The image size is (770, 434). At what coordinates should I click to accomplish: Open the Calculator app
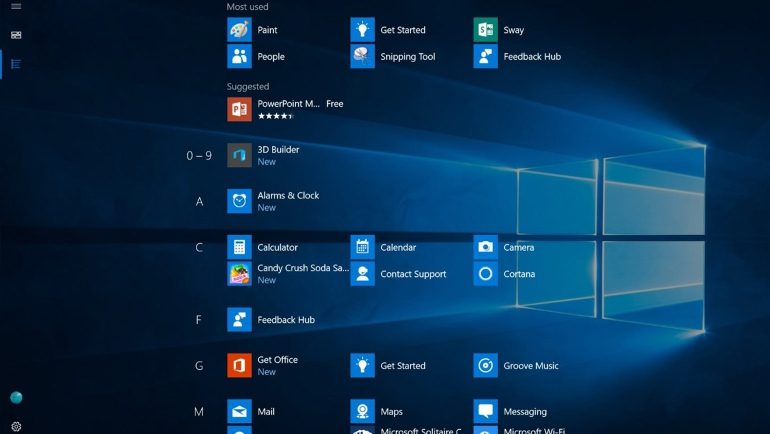[x=239, y=247]
